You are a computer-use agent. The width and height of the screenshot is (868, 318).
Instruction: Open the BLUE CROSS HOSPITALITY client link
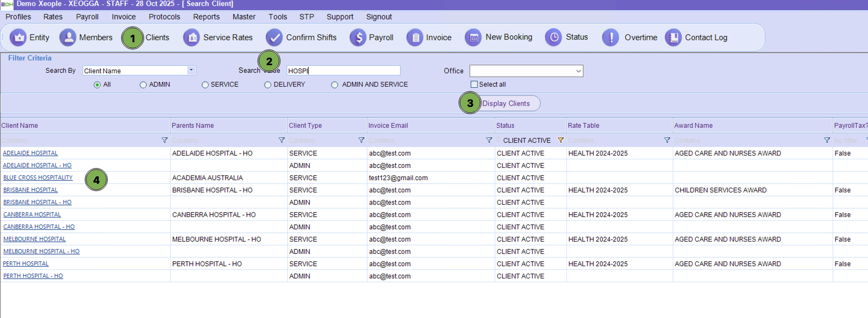[x=38, y=178]
